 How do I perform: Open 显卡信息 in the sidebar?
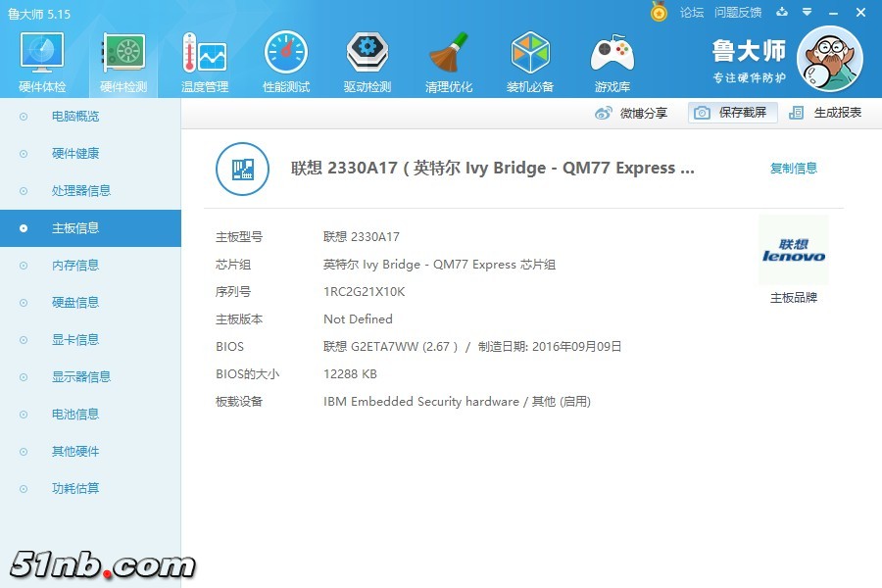(75, 340)
